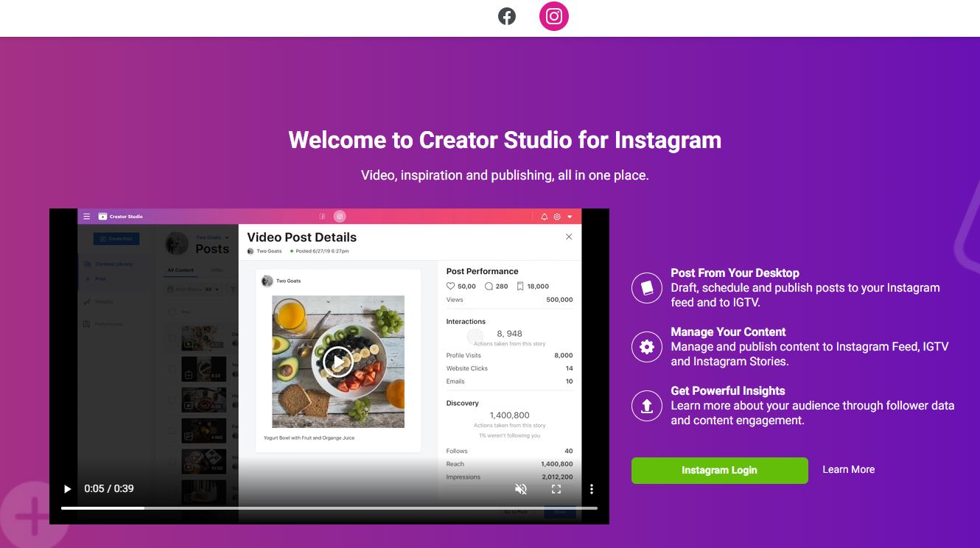Click the hamburger menu icon in video preview
The width and height of the screenshot is (980, 548).
click(x=87, y=217)
